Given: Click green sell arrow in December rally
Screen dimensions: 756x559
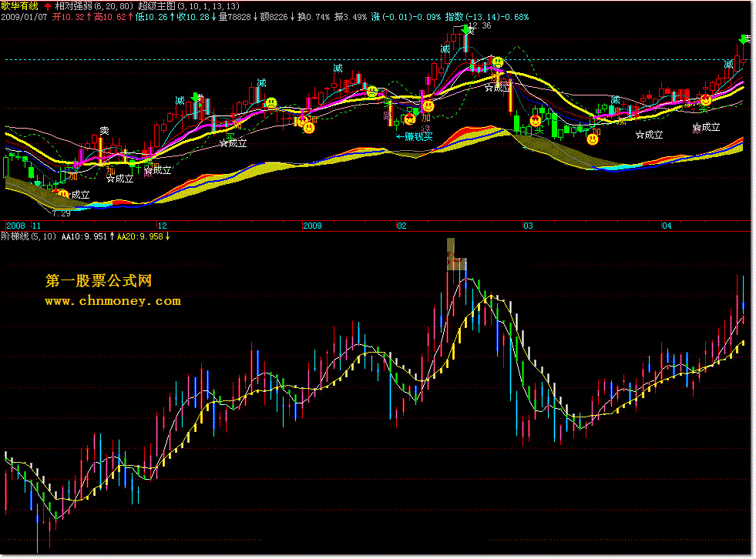Looking at the screenshot, I should (x=195, y=97).
